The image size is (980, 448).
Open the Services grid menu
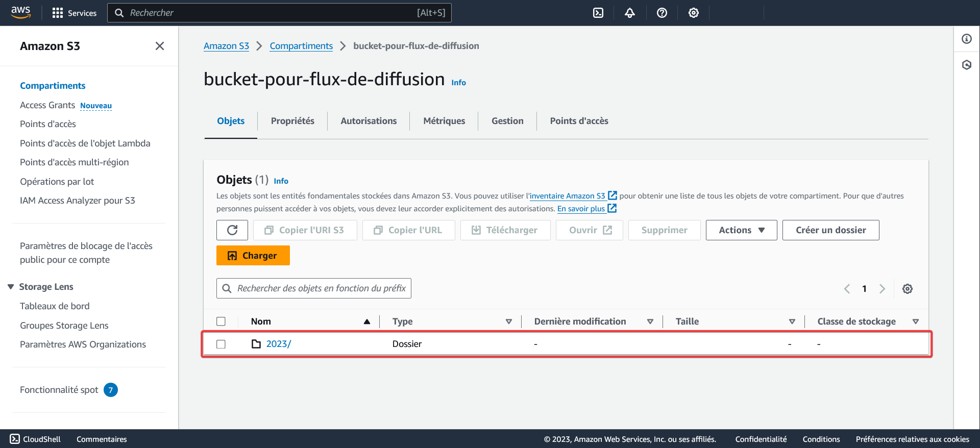coord(75,13)
